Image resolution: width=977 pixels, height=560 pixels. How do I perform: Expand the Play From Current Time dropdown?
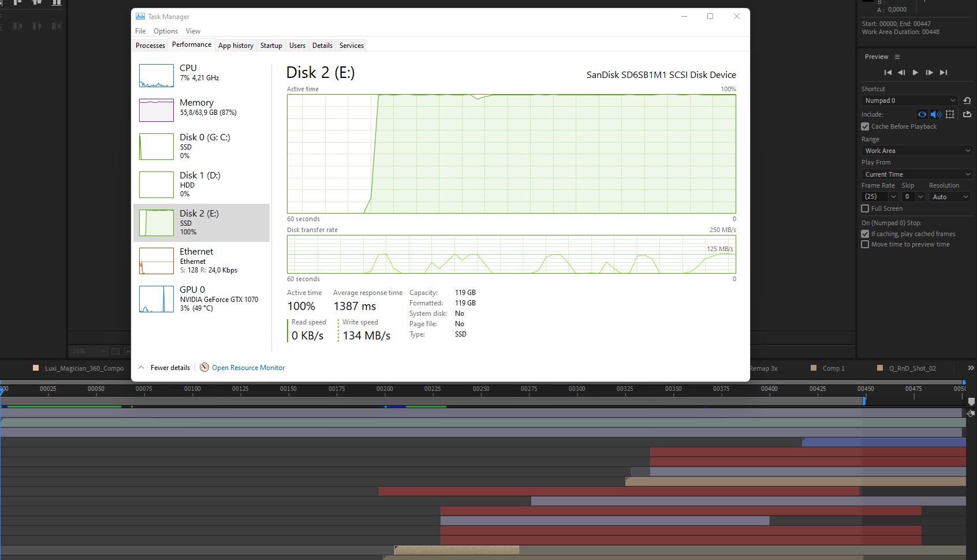[x=917, y=174]
